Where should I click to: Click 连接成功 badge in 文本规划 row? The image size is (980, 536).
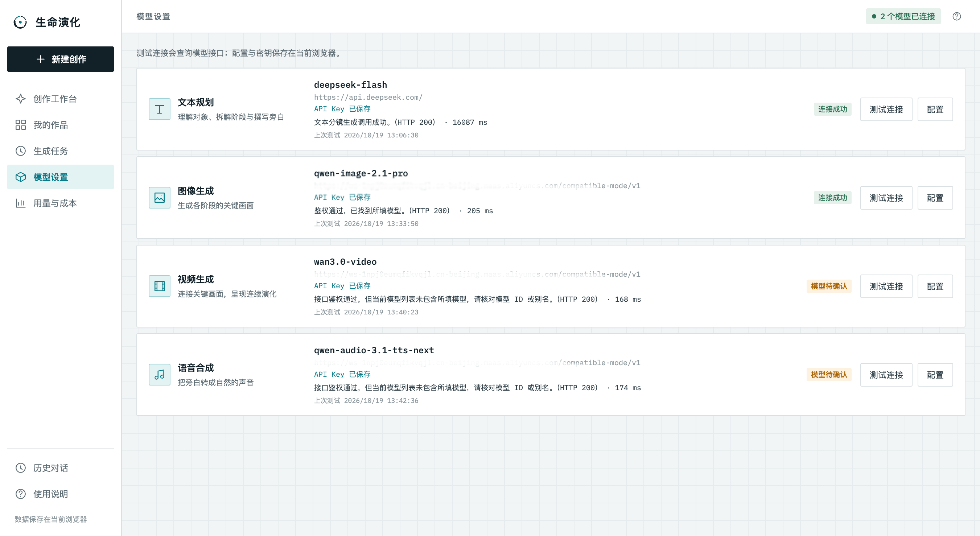[x=832, y=109]
